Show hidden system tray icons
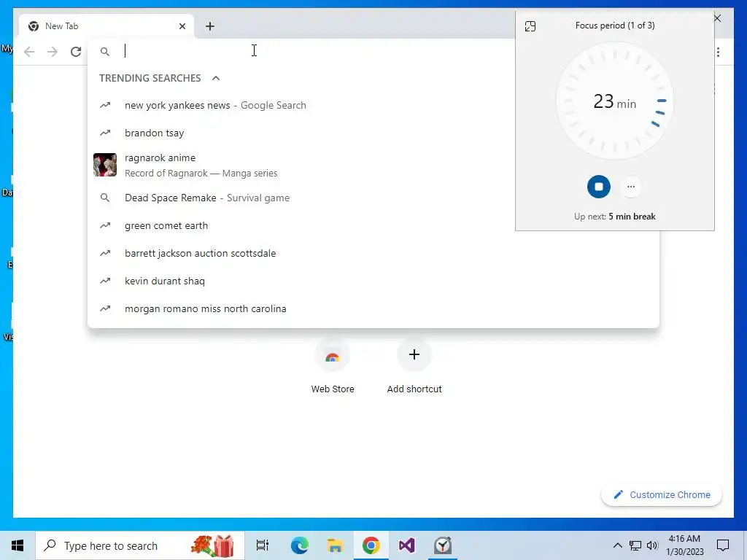This screenshot has height=560, width=747. 617,545
